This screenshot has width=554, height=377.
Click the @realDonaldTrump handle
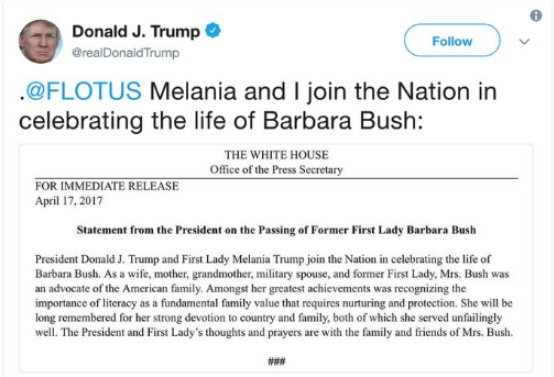[125, 53]
